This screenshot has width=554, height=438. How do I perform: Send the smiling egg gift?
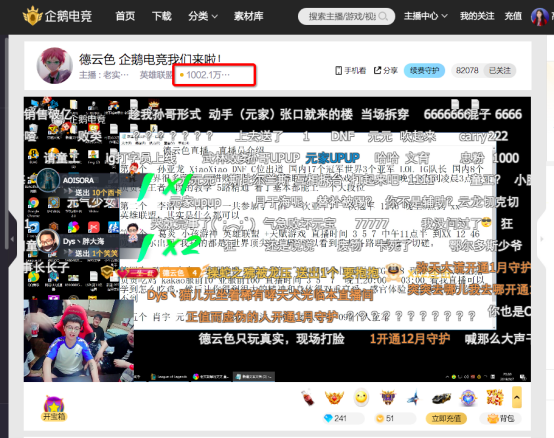361,398
